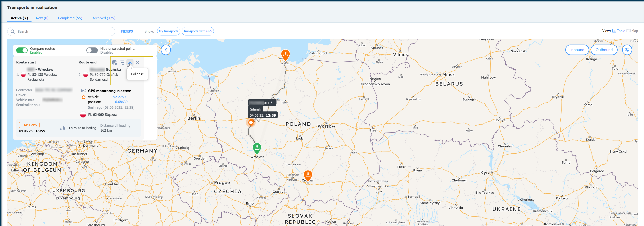Click the orange vehicle position circle icon
Viewport: 644px width, 226px height.
[83, 97]
